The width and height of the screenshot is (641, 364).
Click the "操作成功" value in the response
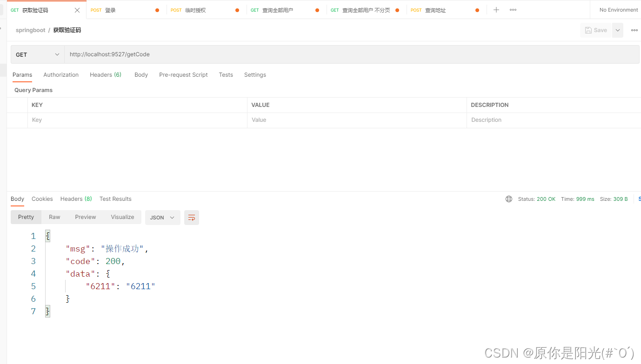click(122, 249)
